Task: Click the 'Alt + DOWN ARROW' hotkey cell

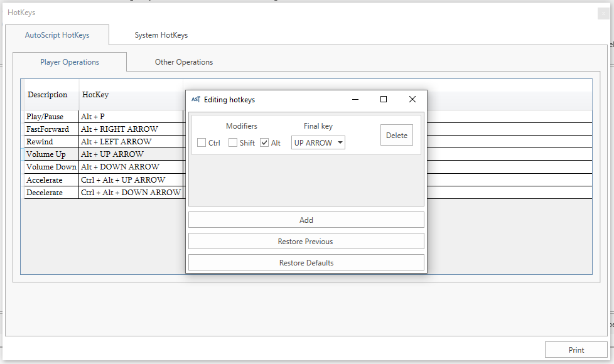Action: click(131, 167)
